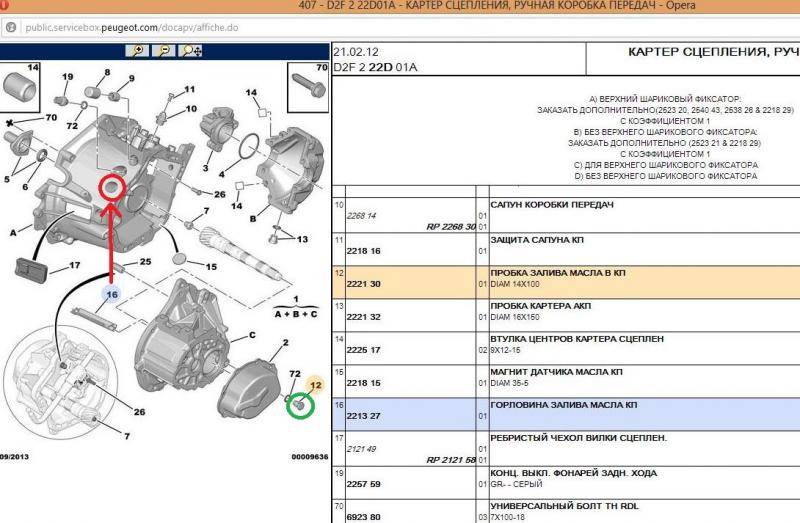
Task: Click callout number 15 on the diagram
Action: point(210,267)
